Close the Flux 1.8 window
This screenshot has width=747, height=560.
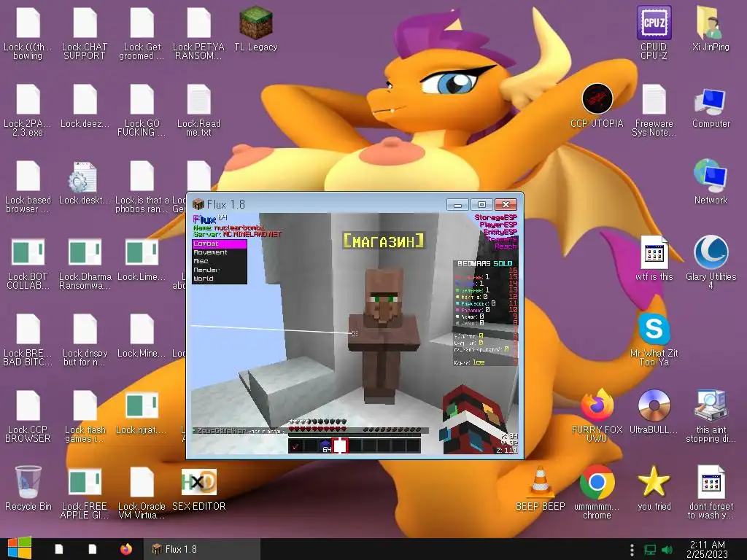pyautogui.click(x=506, y=205)
